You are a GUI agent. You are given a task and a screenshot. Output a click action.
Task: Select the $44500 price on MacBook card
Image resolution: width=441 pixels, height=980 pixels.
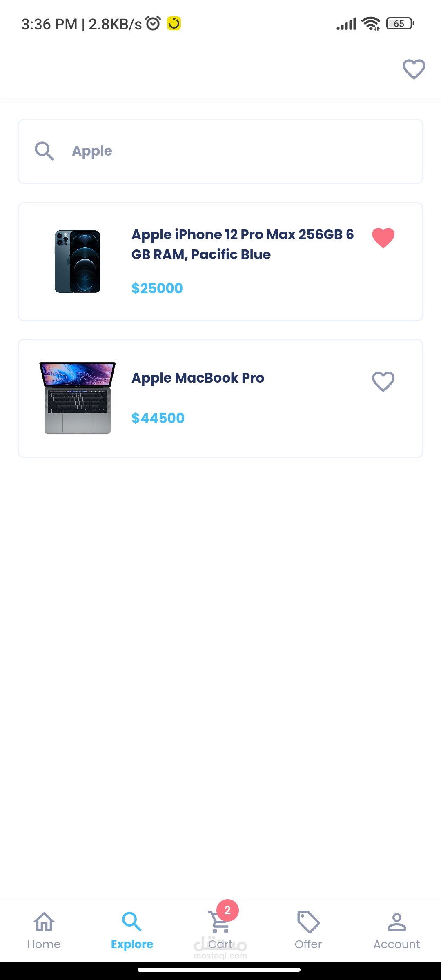(x=158, y=418)
